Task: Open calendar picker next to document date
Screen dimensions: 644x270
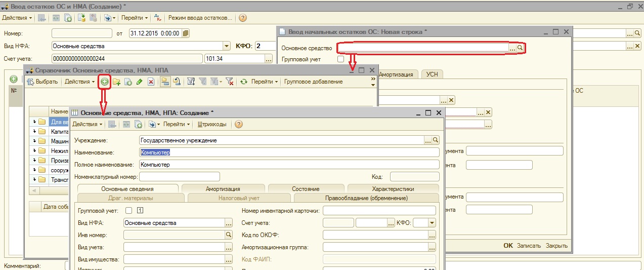Action: 186,33
